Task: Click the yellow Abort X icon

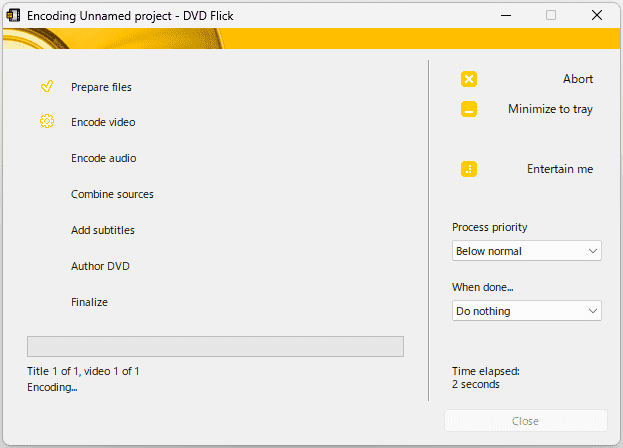Action: coord(469,79)
